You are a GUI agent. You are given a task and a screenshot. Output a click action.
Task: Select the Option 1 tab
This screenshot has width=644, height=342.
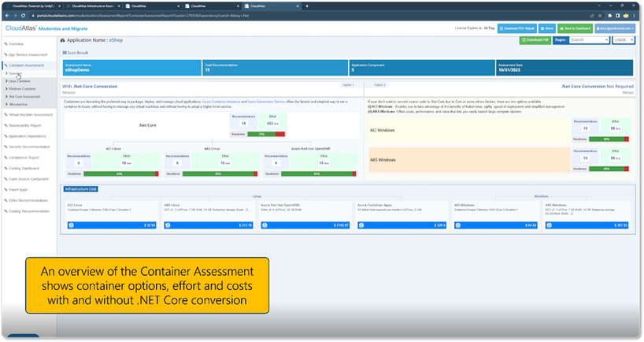[x=348, y=85]
